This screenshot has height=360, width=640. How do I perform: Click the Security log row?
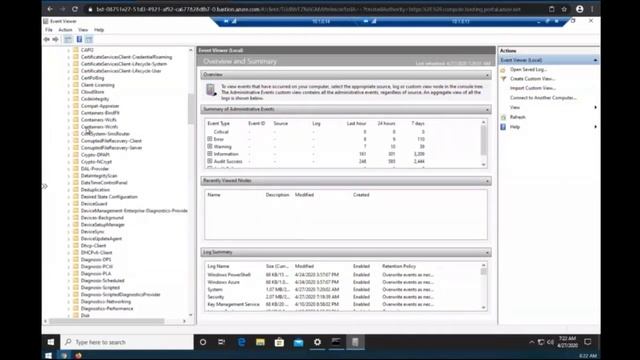tap(343, 297)
